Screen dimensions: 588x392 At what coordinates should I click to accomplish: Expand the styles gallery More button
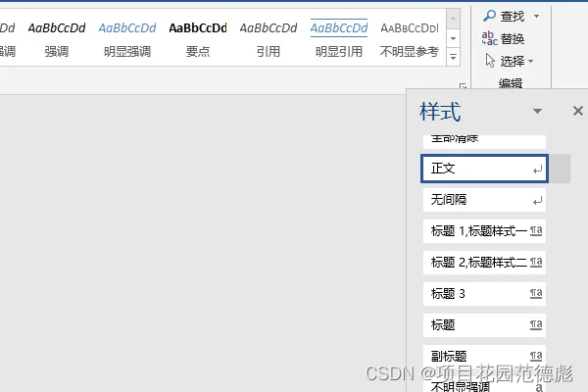[x=453, y=57]
